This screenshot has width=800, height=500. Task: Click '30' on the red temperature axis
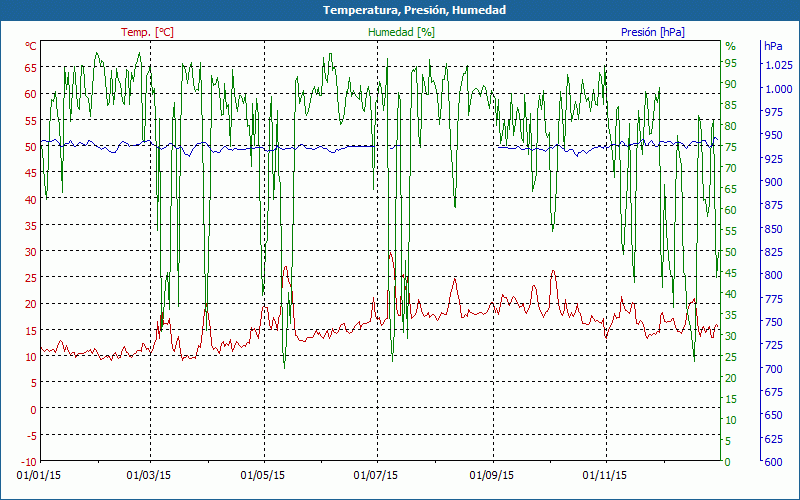pos(31,252)
